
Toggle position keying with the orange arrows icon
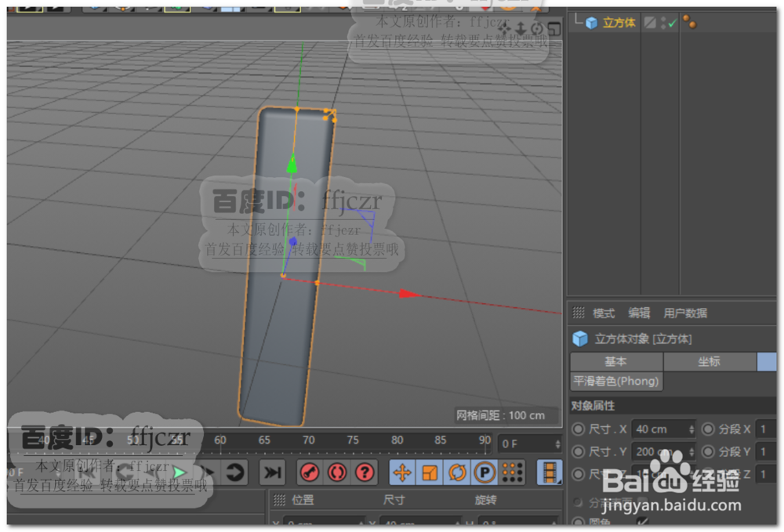pyautogui.click(x=402, y=472)
